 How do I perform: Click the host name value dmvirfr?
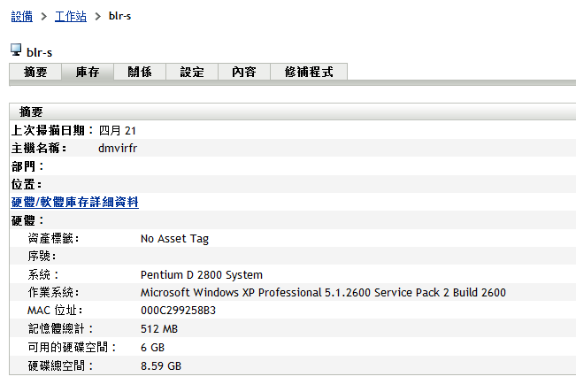click(x=118, y=149)
